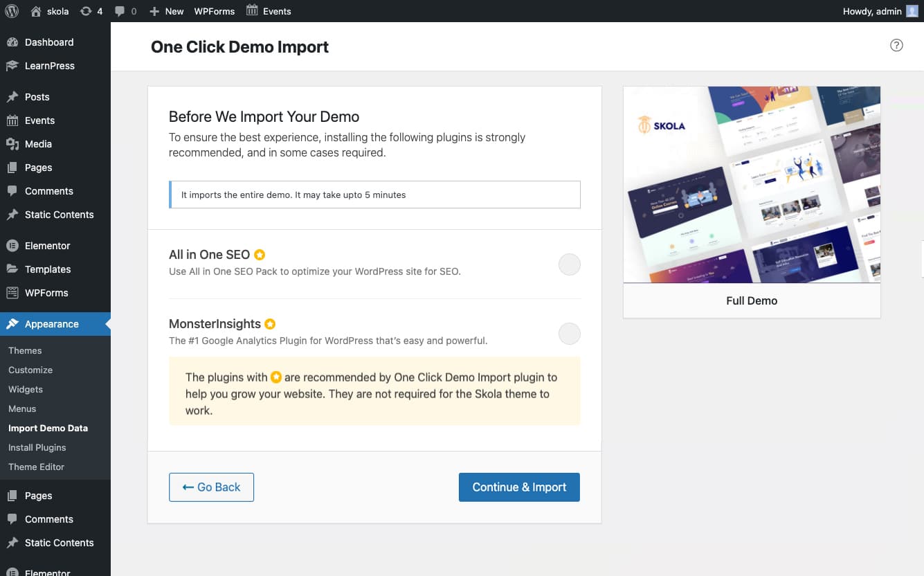
Task: Select the Appearance menu
Action: click(x=55, y=324)
